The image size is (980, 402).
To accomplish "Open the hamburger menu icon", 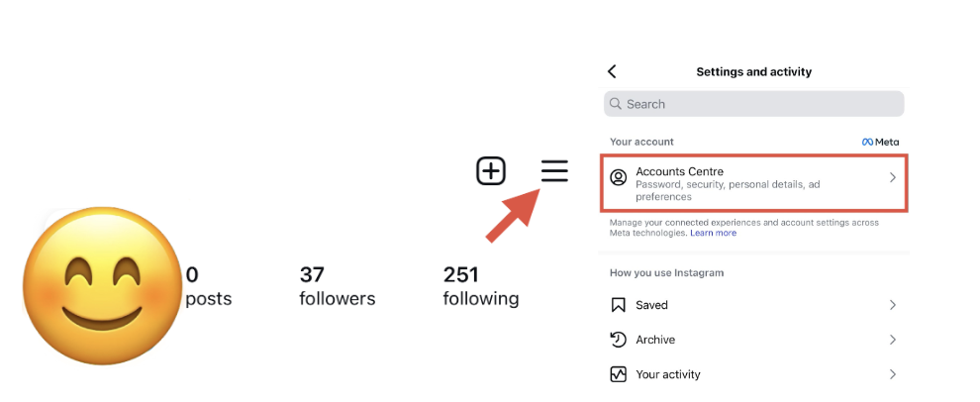I will tap(554, 171).
